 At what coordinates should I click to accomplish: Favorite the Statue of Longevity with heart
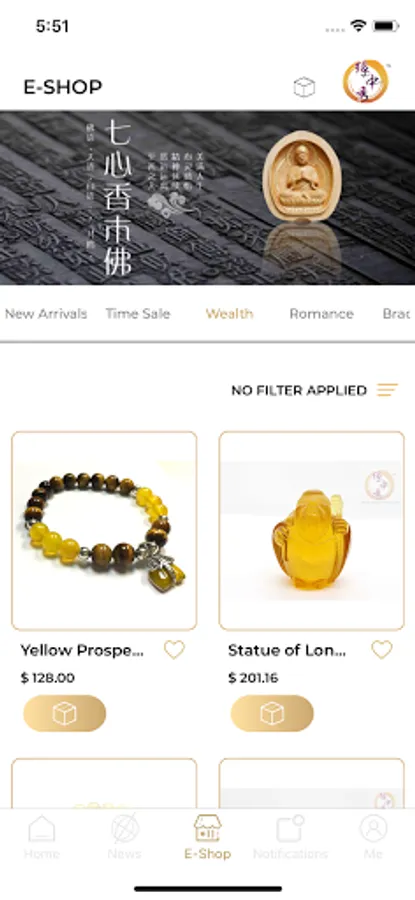click(x=382, y=650)
